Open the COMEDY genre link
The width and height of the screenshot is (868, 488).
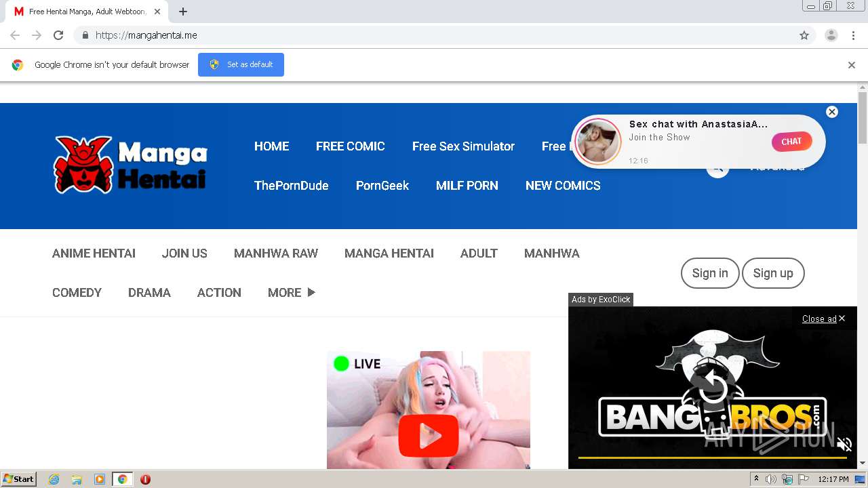(77, 293)
